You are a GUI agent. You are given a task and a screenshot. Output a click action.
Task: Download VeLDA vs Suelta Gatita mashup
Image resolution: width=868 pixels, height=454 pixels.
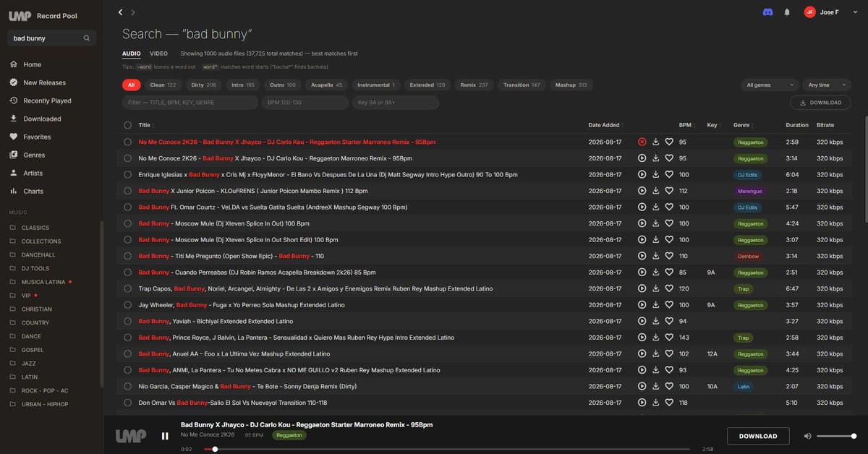click(x=655, y=207)
